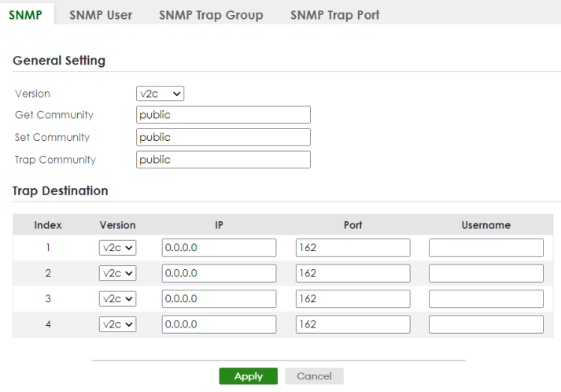Switch to SNMP Trap Group tab
Screen dimensions: 561x392
211,15
